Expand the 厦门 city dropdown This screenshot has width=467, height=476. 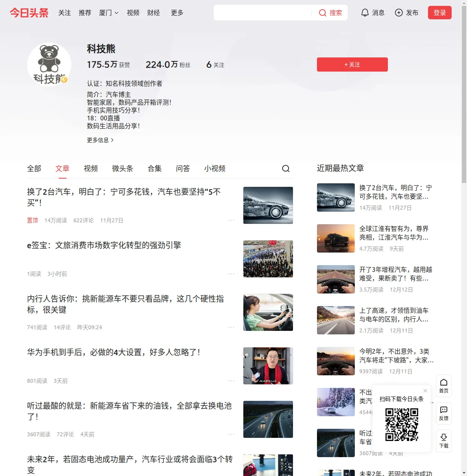(109, 13)
